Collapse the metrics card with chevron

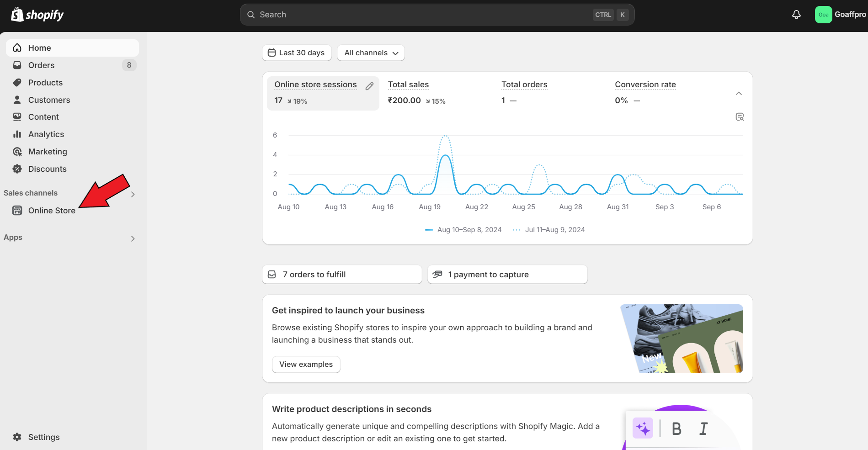click(x=739, y=94)
